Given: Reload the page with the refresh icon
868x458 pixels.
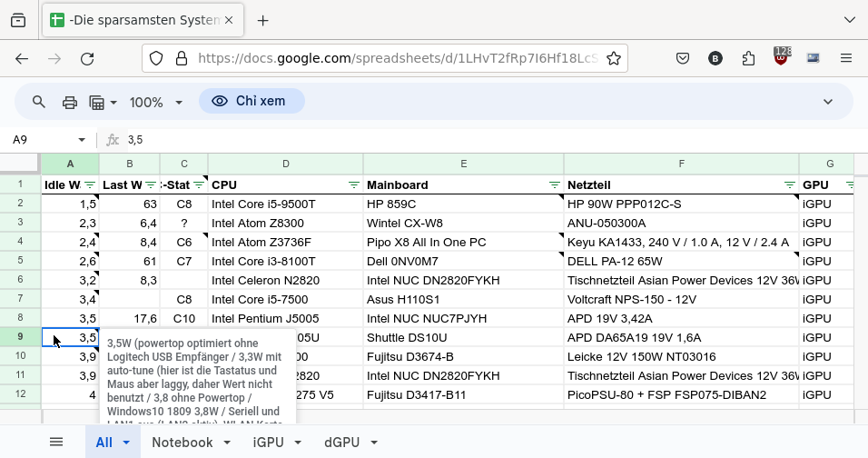Looking at the screenshot, I should [87, 59].
